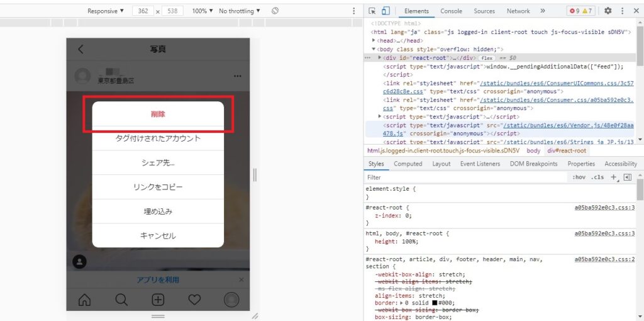The image size is (644, 321).
Task: Expand the div#react-root node
Action: (379, 57)
